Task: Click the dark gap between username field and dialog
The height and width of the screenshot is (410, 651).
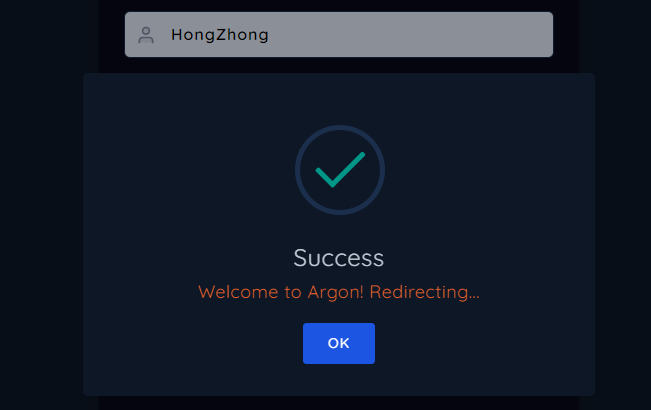Action: click(x=339, y=65)
